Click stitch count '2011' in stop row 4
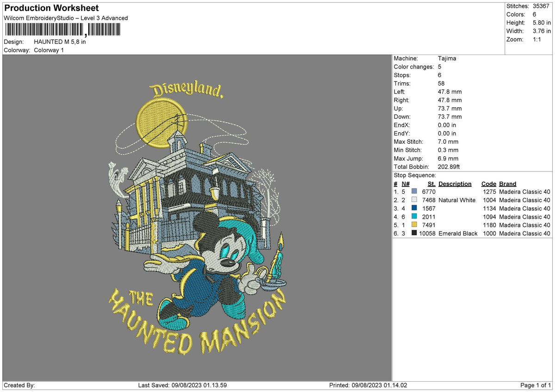 429,217
